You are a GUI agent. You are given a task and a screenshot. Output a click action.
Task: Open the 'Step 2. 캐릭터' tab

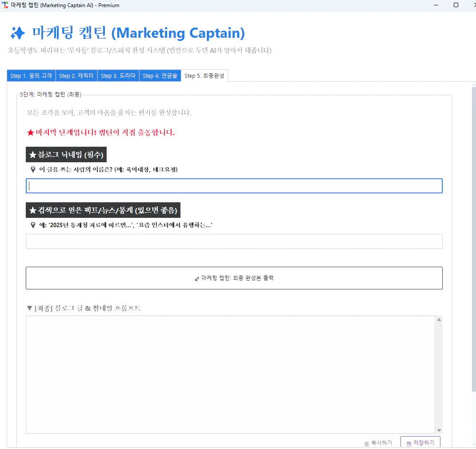(x=76, y=76)
